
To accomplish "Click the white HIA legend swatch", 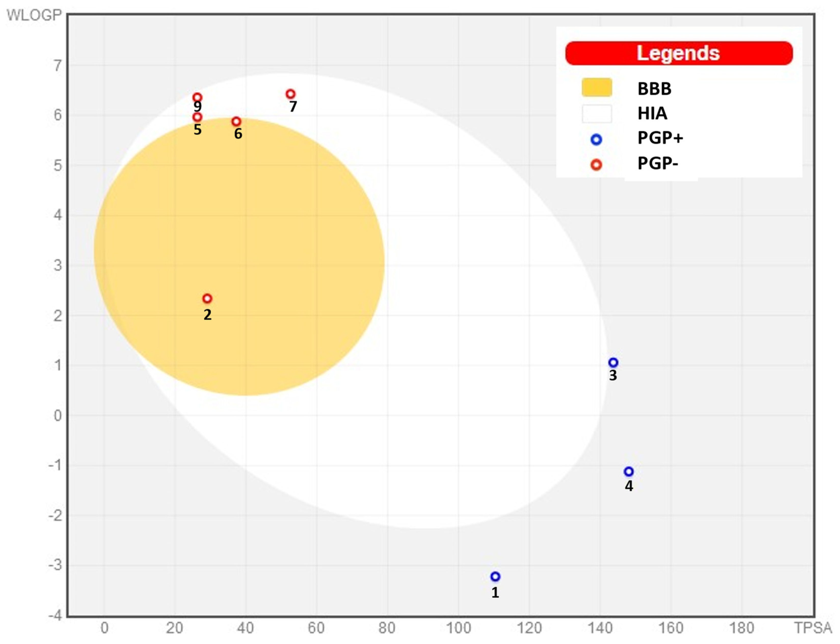I will click(597, 114).
